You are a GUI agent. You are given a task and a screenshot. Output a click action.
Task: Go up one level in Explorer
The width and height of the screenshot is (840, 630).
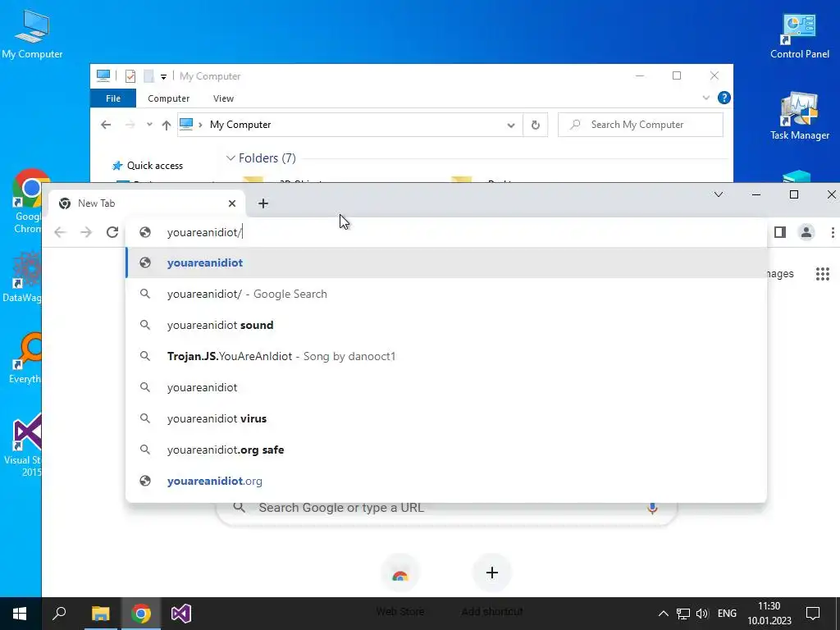click(x=167, y=125)
